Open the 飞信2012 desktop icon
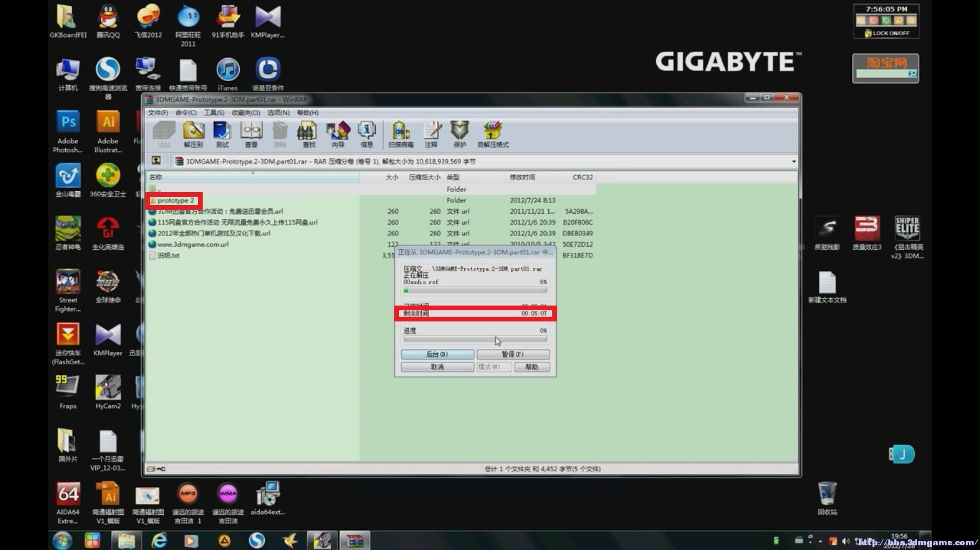The width and height of the screenshot is (980, 550). [148, 21]
